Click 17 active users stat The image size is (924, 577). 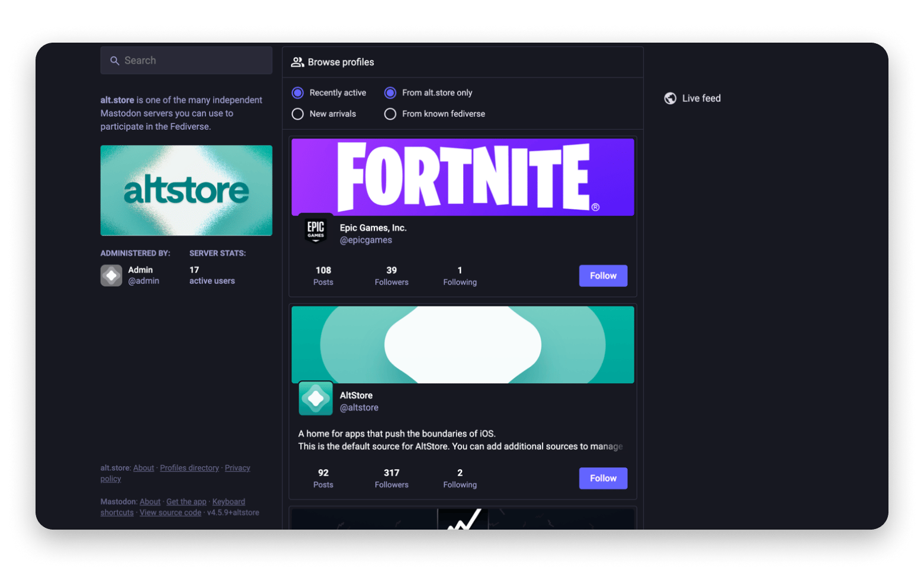[212, 275]
